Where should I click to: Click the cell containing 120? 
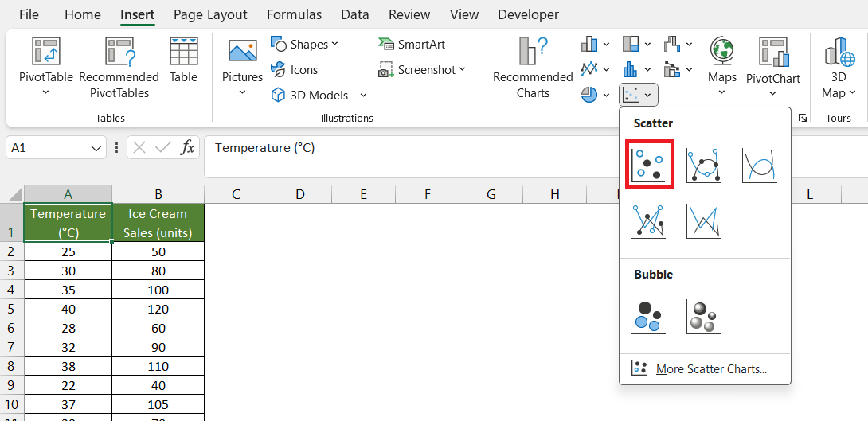[158, 310]
